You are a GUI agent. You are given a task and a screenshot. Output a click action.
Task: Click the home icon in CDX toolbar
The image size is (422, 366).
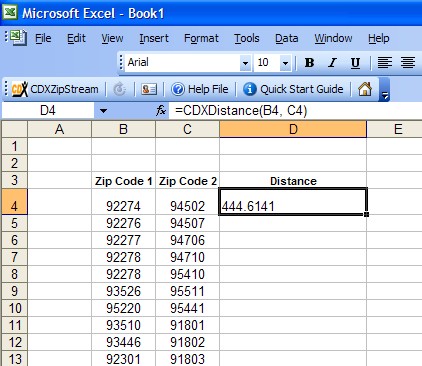(365, 89)
